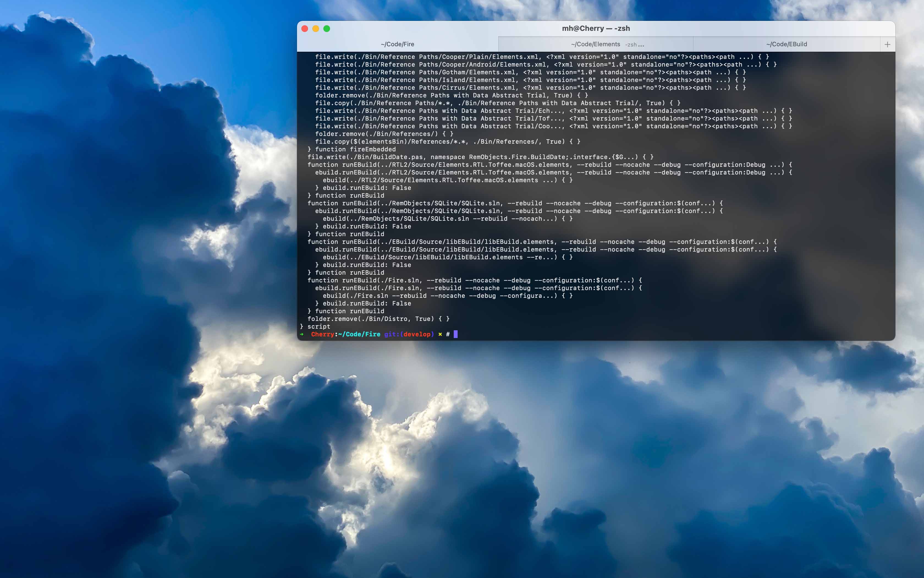
Task: Click the 'git:(develop)' prompt text
Action: [x=409, y=334]
